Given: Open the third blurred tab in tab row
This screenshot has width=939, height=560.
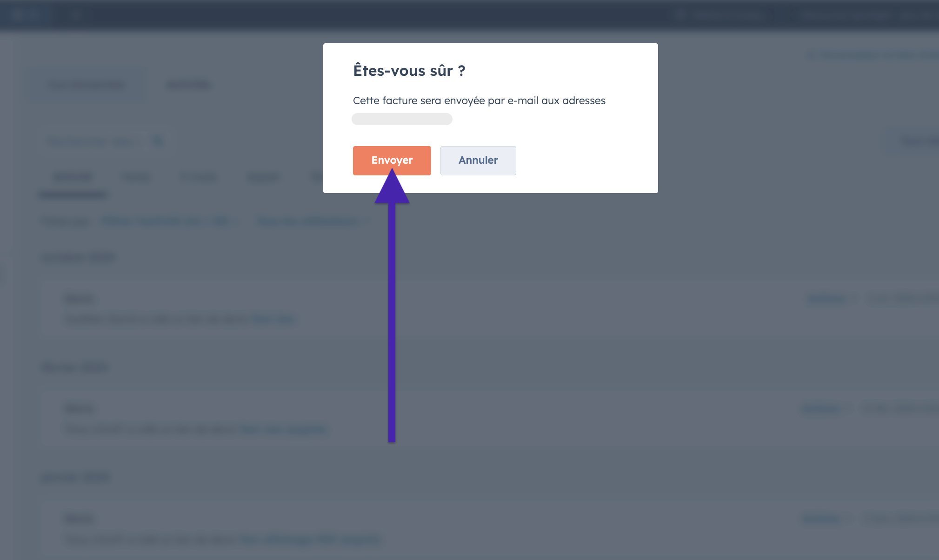Looking at the screenshot, I should [199, 177].
